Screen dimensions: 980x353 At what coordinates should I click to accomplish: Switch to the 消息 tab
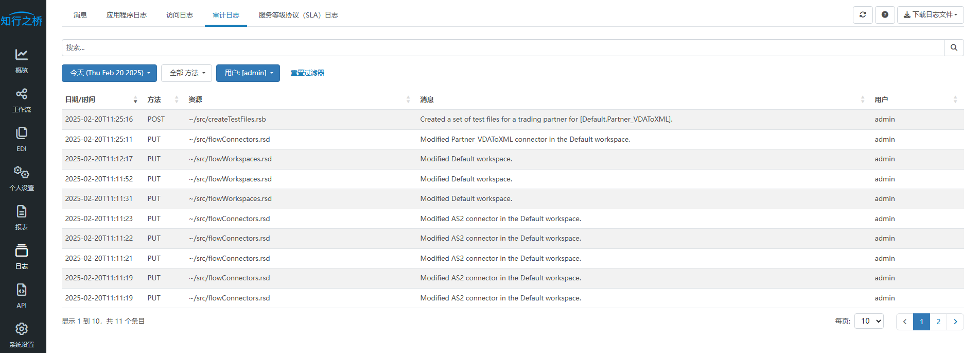click(x=80, y=15)
